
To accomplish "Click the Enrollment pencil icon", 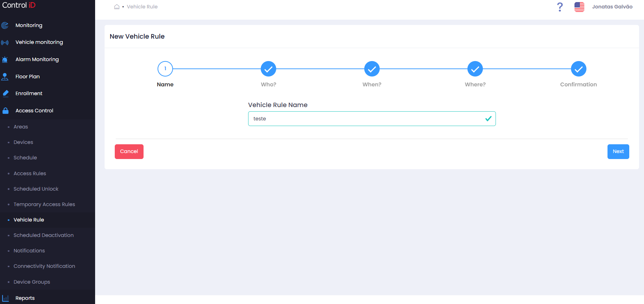I will [x=5, y=93].
